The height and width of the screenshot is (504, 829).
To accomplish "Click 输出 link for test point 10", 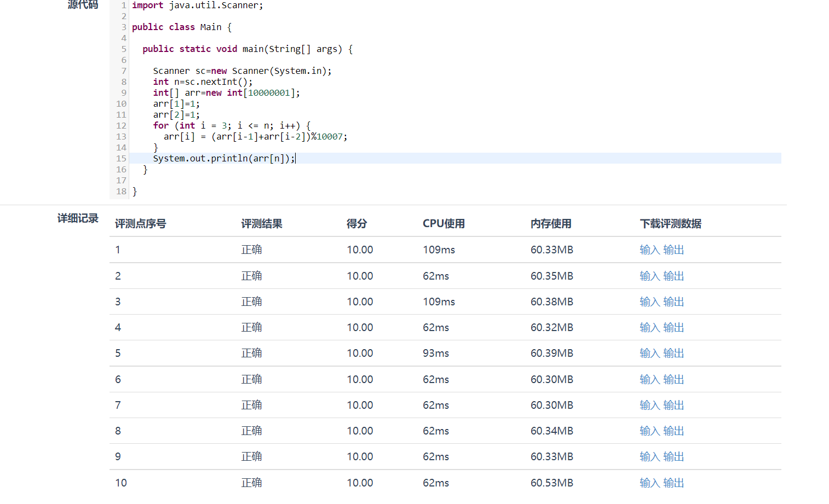I will [x=673, y=483].
